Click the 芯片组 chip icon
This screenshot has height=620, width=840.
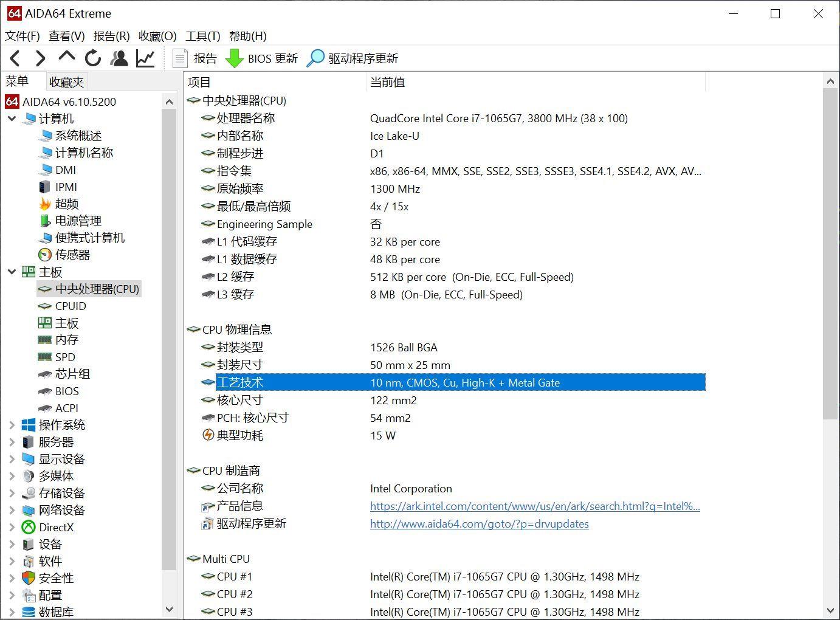pos(45,374)
